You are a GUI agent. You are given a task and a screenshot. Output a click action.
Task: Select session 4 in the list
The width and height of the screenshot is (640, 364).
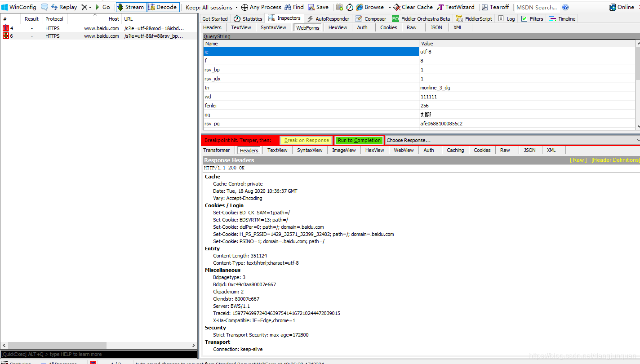[98, 28]
